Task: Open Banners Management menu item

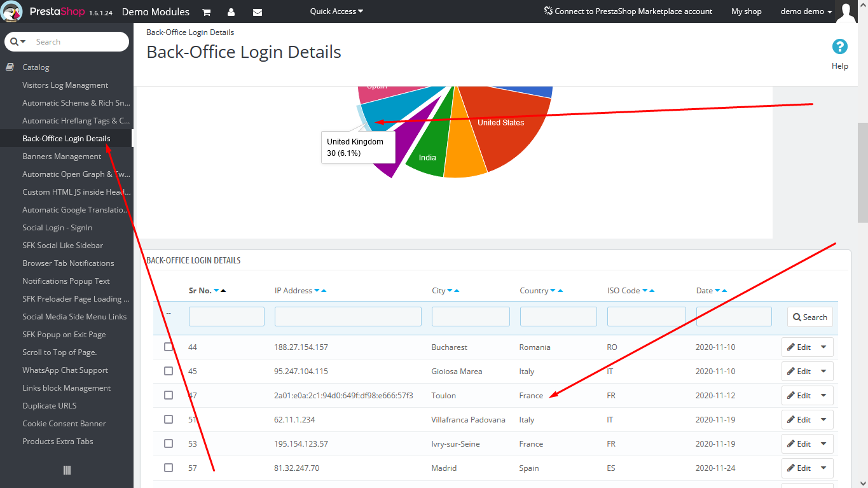Action: 62,157
